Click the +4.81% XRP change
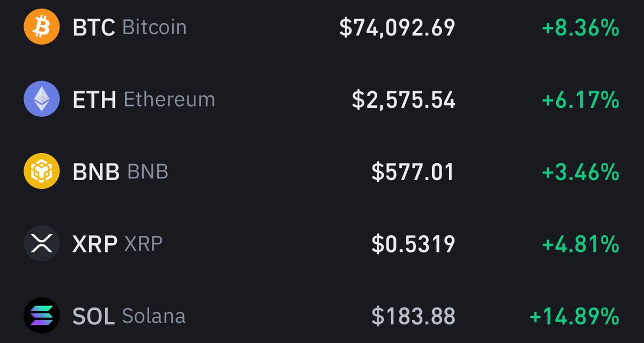Image resolution: width=644 pixels, height=343 pixels. (581, 244)
